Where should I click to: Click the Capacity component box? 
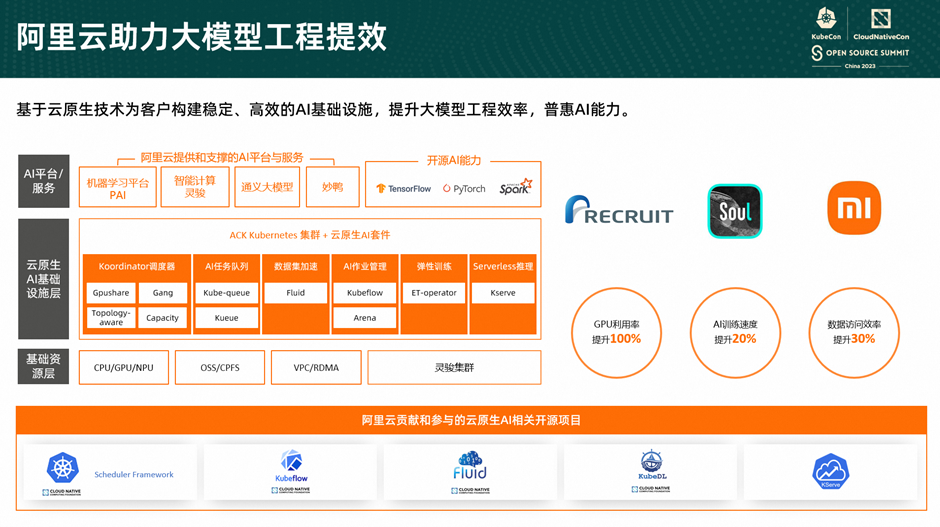tap(162, 318)
